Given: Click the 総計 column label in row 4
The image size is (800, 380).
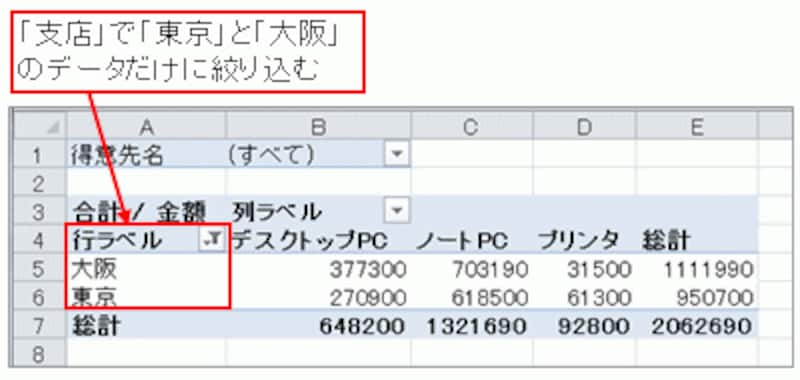Looking at the screenshot, I should pos(666,240).
